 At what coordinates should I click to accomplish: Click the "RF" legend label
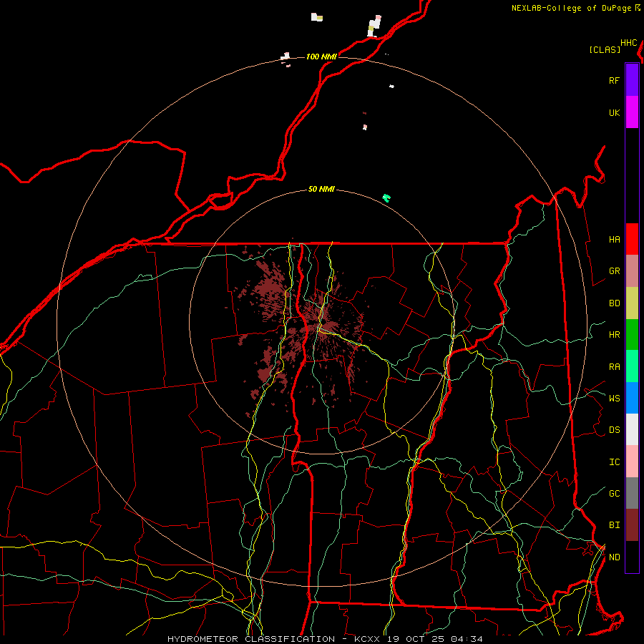[614, 80]
